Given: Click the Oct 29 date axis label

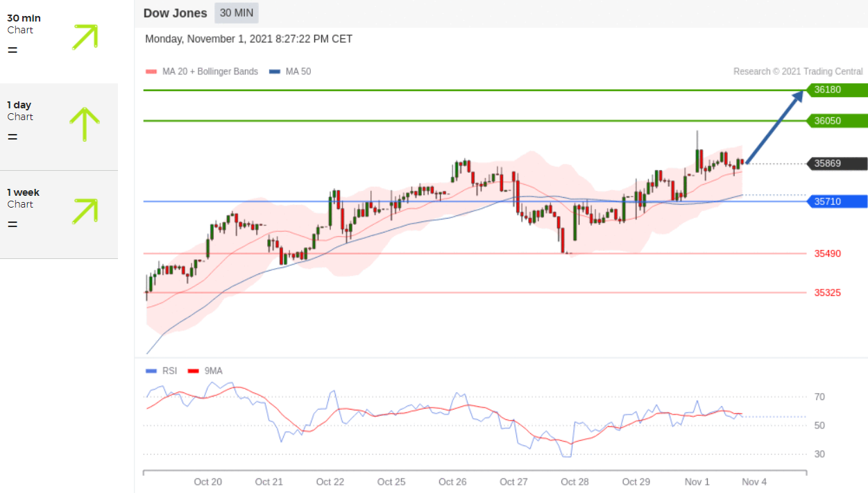Looking at the screenshot, I should pyautogui.click(x=636, y=482).
